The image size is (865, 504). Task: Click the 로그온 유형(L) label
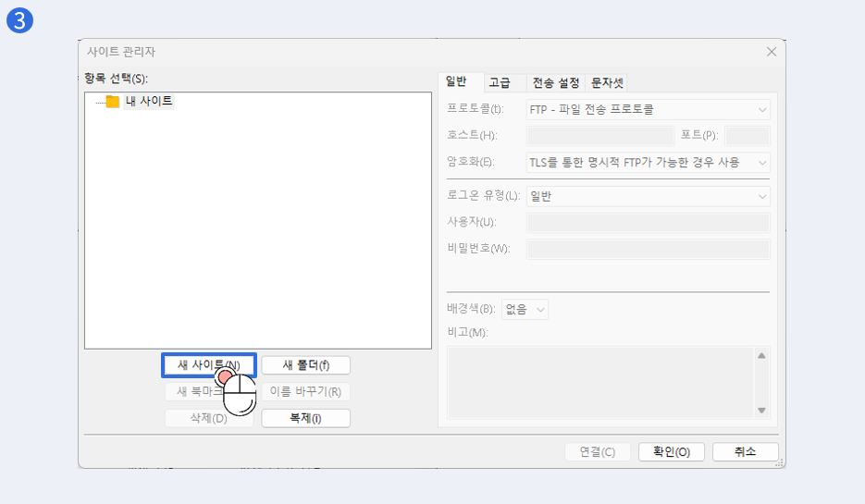pyautogui.click(x=484, y=195)
